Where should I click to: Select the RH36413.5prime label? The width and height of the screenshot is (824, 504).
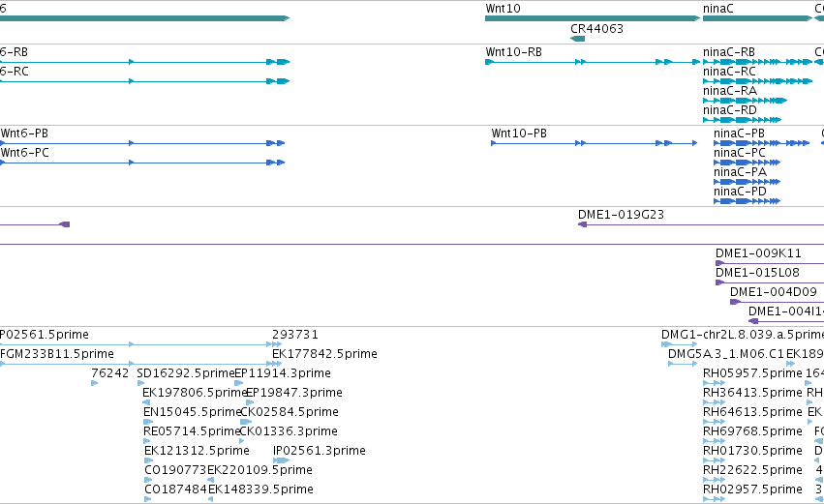pos(752,393)
